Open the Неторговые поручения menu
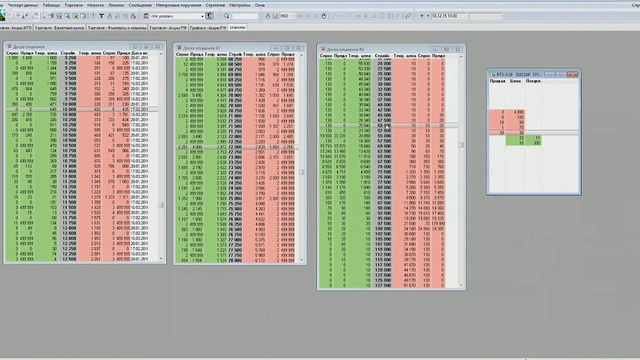The width and height of the screenshot is (640, 360). (178, 5)
